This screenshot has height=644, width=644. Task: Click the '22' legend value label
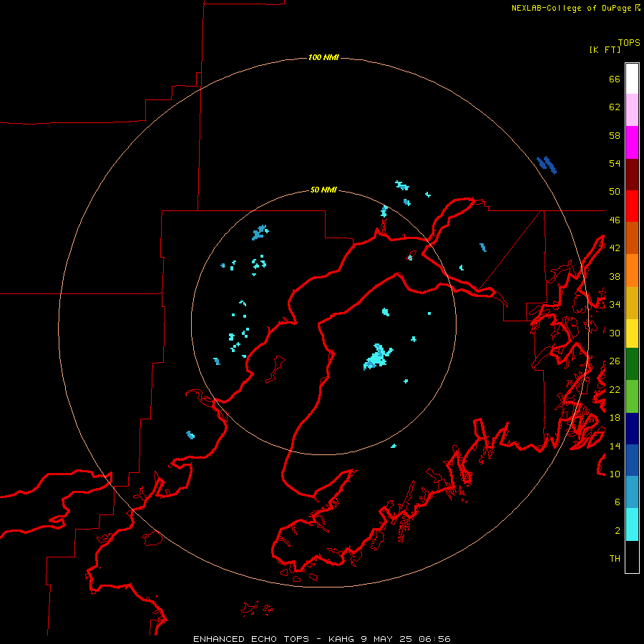point(615,389)
